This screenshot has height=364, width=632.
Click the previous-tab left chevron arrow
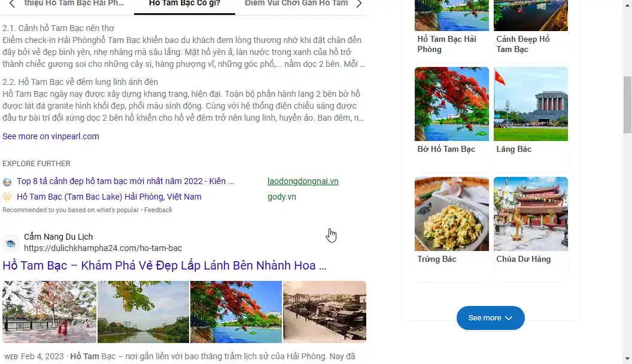(x=12, y=4)
